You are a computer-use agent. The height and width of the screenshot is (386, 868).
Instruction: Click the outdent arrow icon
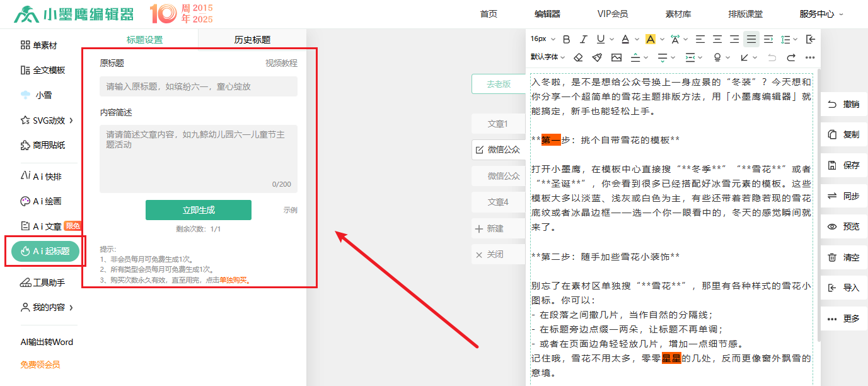pyautogui.click(x=811, y=39)
